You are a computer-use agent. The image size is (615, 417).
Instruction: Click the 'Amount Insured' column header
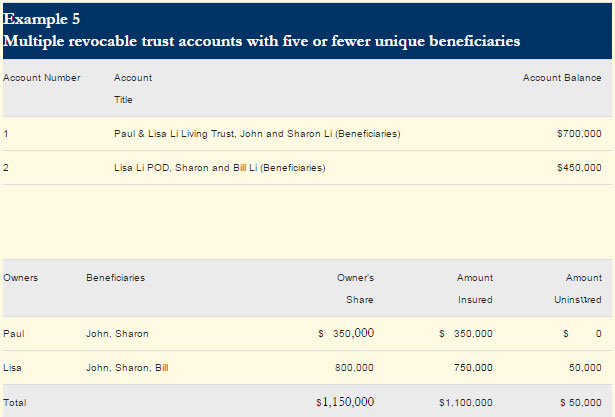click(475, 288)
